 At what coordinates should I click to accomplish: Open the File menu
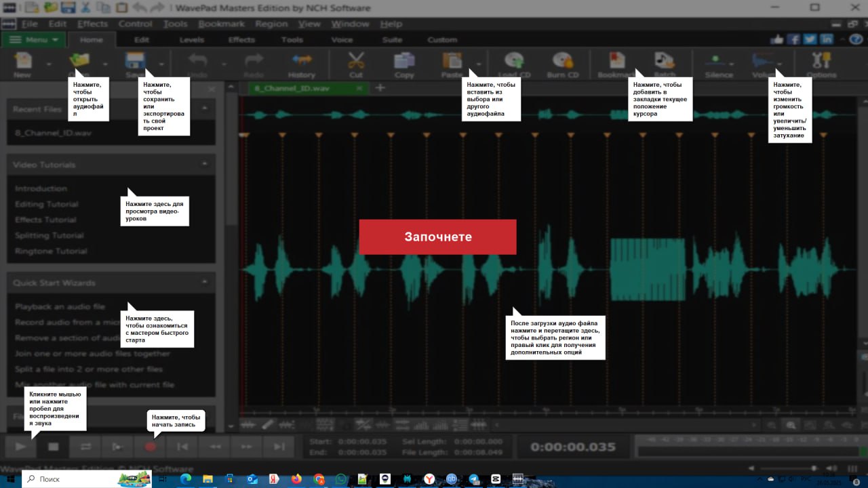tap(29, 24)
